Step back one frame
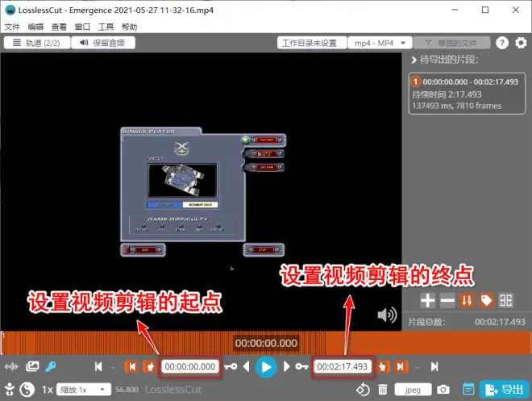The width and height of the screenshot is (532, 401). (247, 366)
